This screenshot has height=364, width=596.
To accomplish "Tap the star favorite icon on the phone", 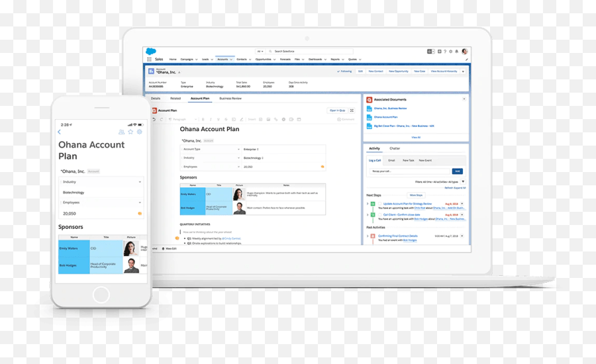I will click(x=130, y=132).
